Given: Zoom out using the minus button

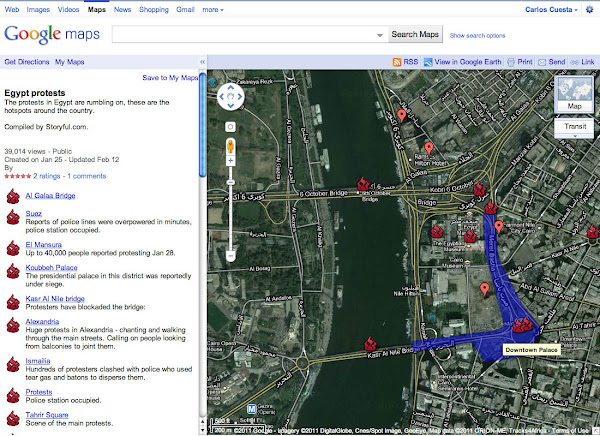Looking at the screenshot, I should pos(230,256).
